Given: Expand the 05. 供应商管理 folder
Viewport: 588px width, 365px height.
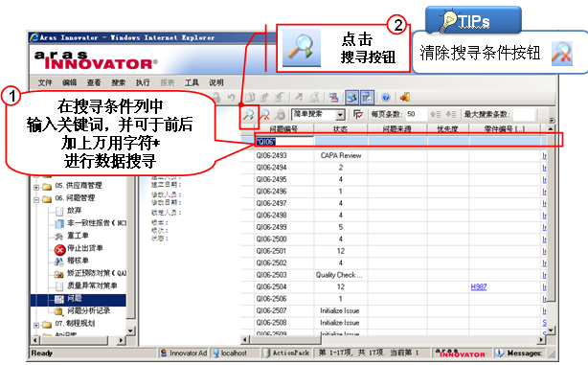Looking at the screenshot, I should pos(36,187).
